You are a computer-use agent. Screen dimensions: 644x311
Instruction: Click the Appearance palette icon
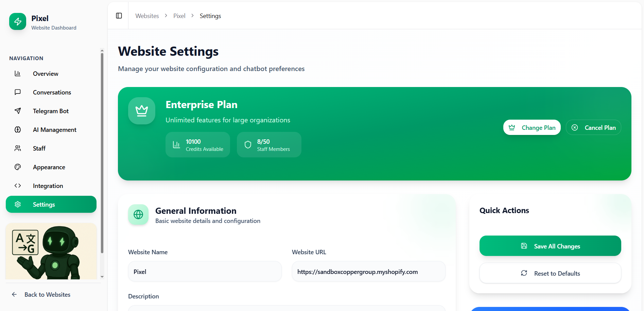(18, 167)
